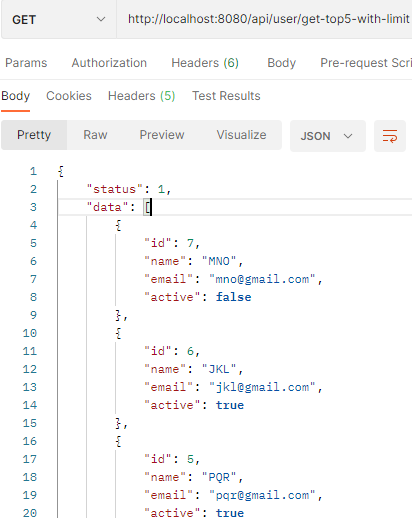Image resolution: width=412 pixels, height=522 pixels.
Task: Click the email value mno@gmail.com
Action: (262, 279)
